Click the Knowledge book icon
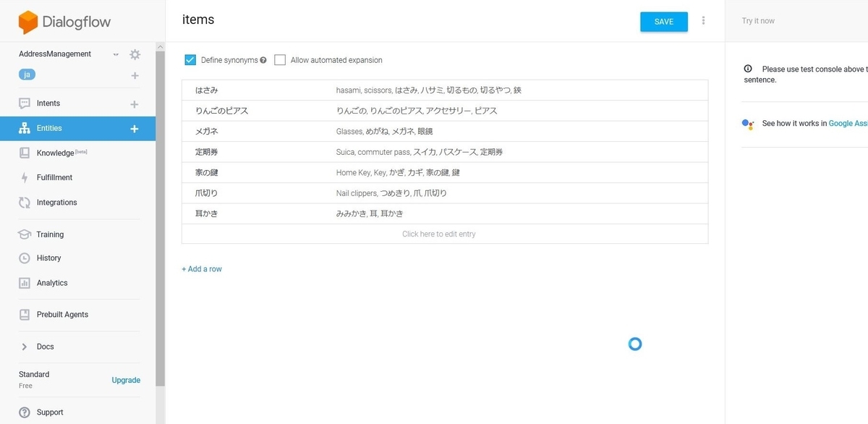 coord(25,153)
